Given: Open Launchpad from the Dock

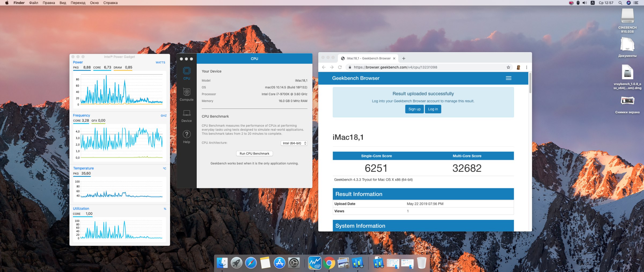Looking at the screenshot, I should click(236, 263).
